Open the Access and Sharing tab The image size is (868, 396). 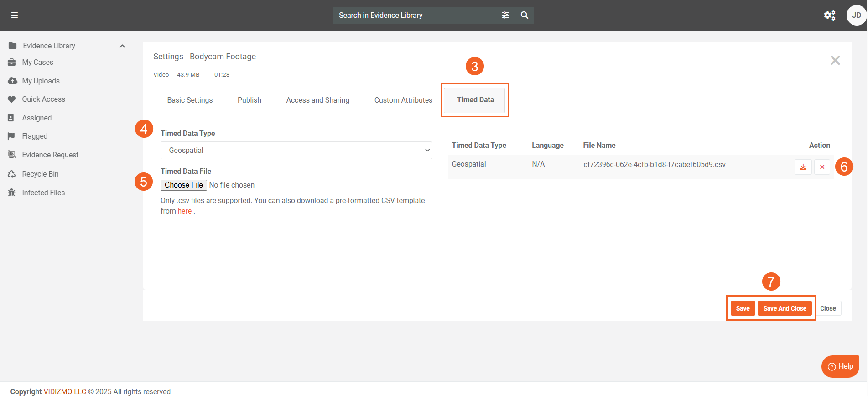[317, 100]
